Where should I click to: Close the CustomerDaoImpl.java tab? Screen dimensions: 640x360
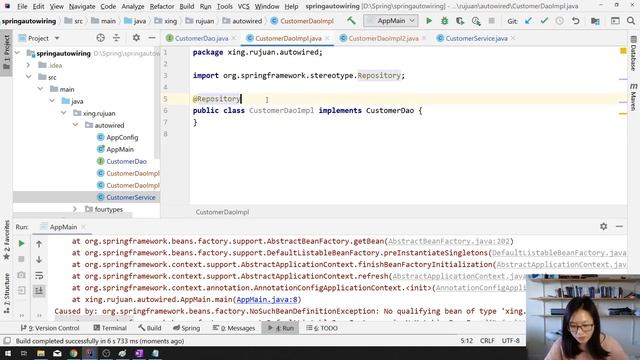point(327,38)
